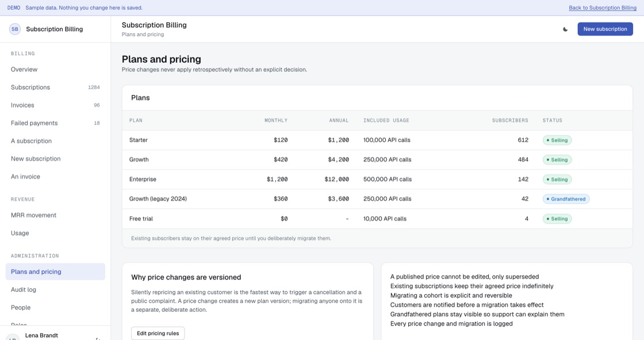Viewport: 644px width, 340px height.
Task: Open the Overview page
Action: pos(55,70)
